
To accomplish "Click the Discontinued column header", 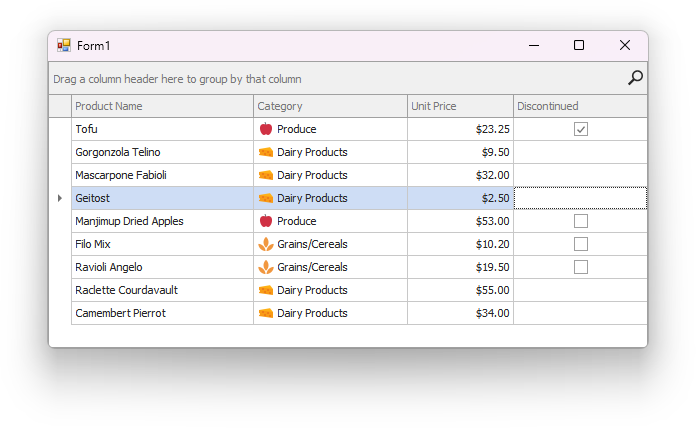I will [580, 106].
